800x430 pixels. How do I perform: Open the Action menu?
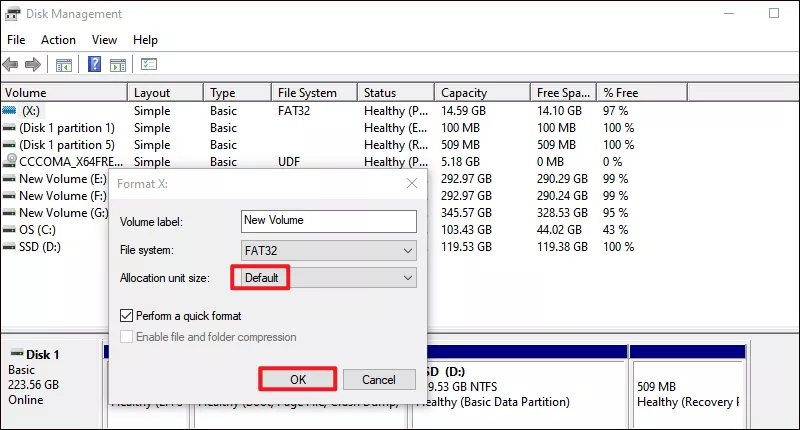click(x=58, y=40)
